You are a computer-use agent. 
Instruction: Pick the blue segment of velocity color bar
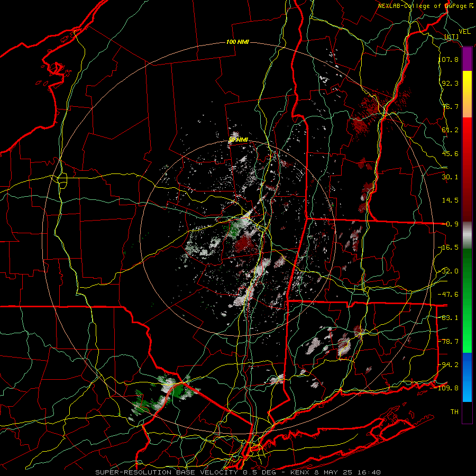click(467, 377)
